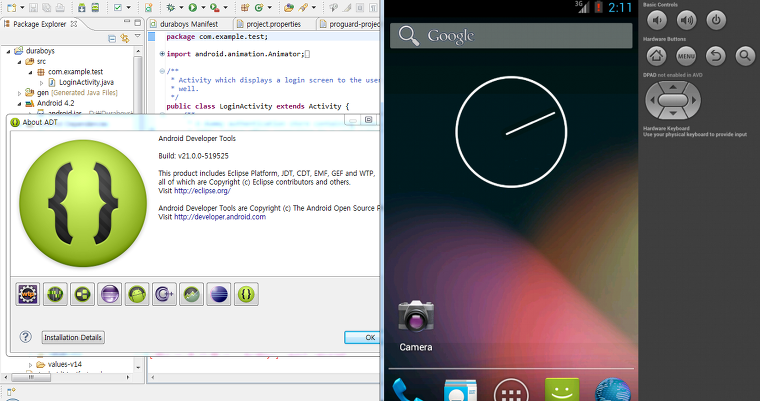Toggle Link with Editor in Package Explorer
Viewport: 760px width, 401px height.
[125, 38]
